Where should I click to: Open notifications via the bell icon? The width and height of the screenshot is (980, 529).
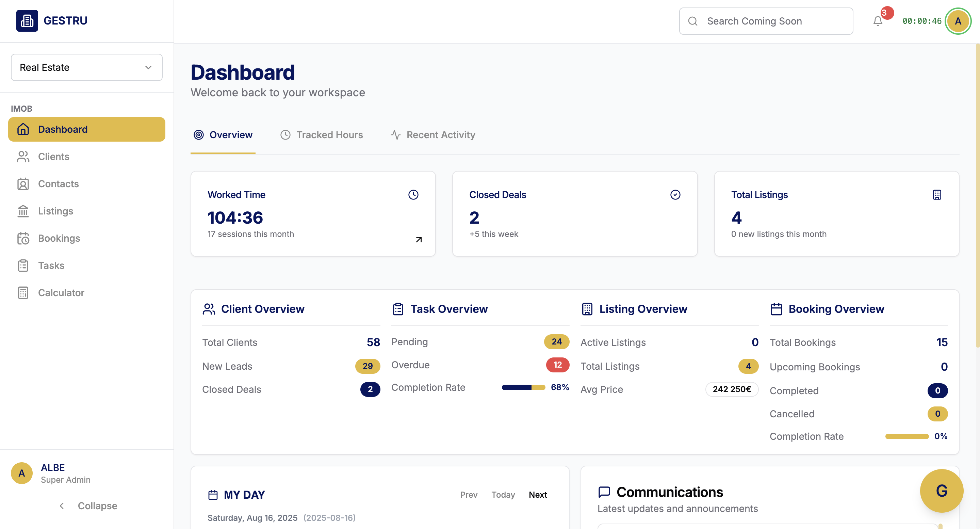pos(877,21)
